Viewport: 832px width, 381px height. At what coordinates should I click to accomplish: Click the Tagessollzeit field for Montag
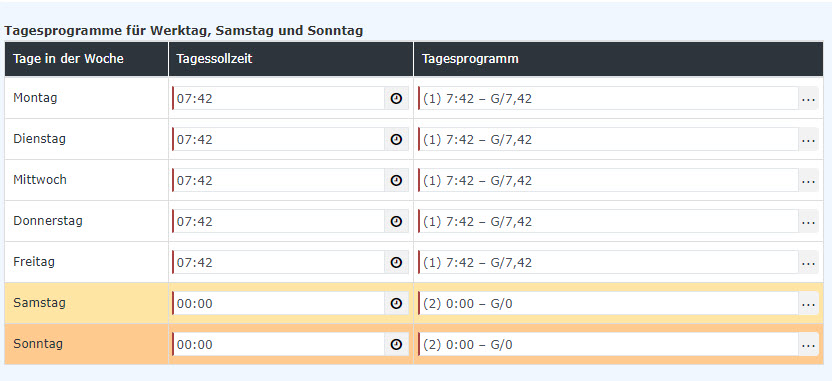(279, 98)
